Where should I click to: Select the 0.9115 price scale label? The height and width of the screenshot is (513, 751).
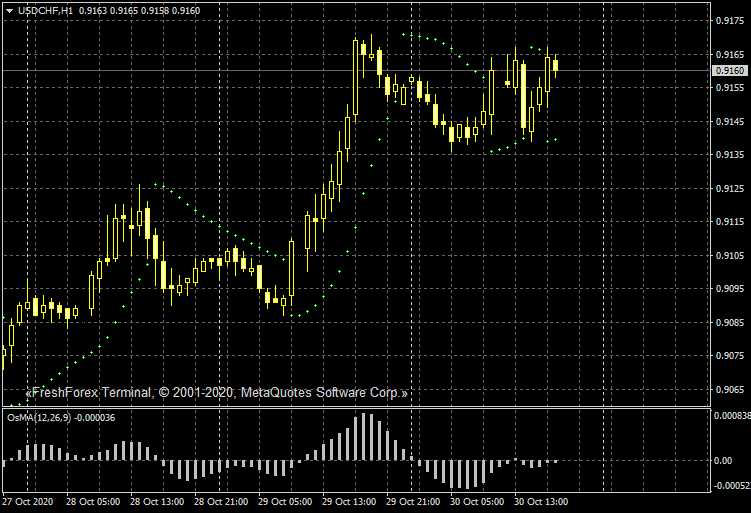click(x=730, y=222)
